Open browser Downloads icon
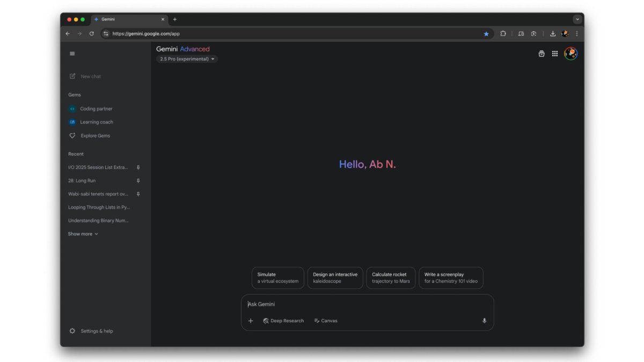 pos(553,33)
